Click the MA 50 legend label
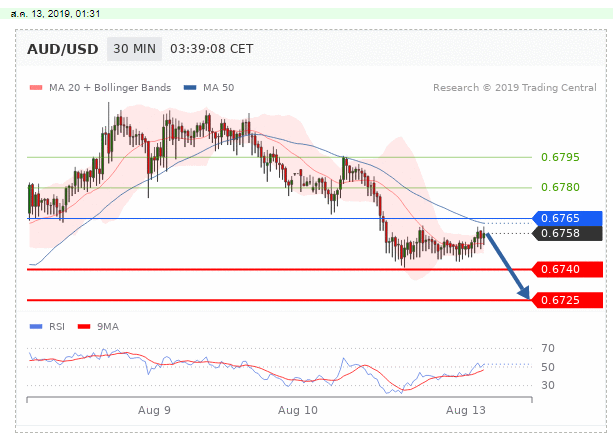The height and width of the screenshot is (440, 613). pyautogui.click(x=219, y=88)
